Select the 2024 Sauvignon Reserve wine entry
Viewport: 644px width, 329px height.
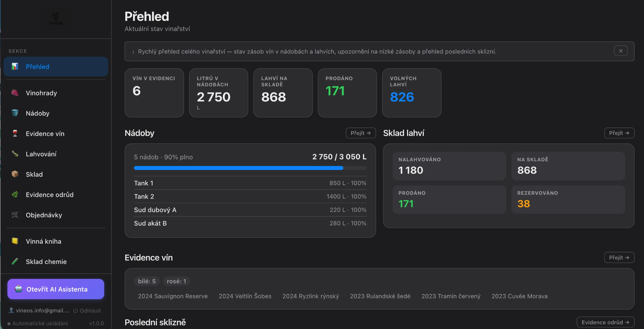point(173,296)
